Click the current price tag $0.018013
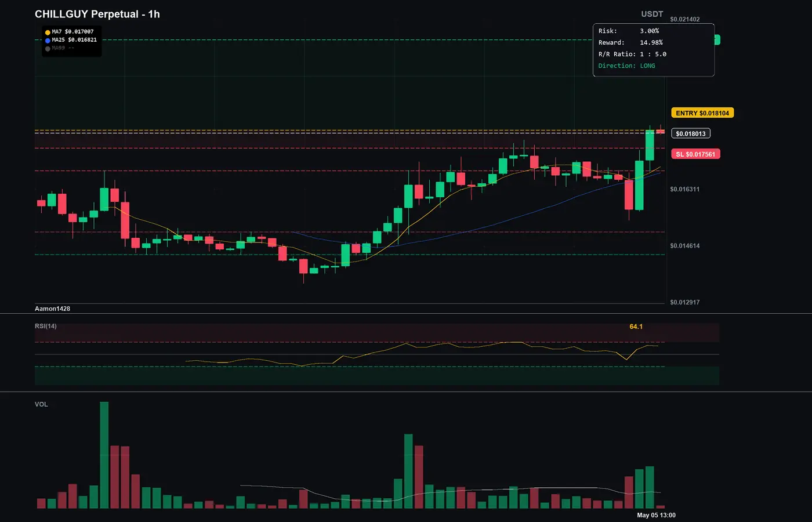Image resolution: width=812 pixels, height=522 pixels. [691, 134]
